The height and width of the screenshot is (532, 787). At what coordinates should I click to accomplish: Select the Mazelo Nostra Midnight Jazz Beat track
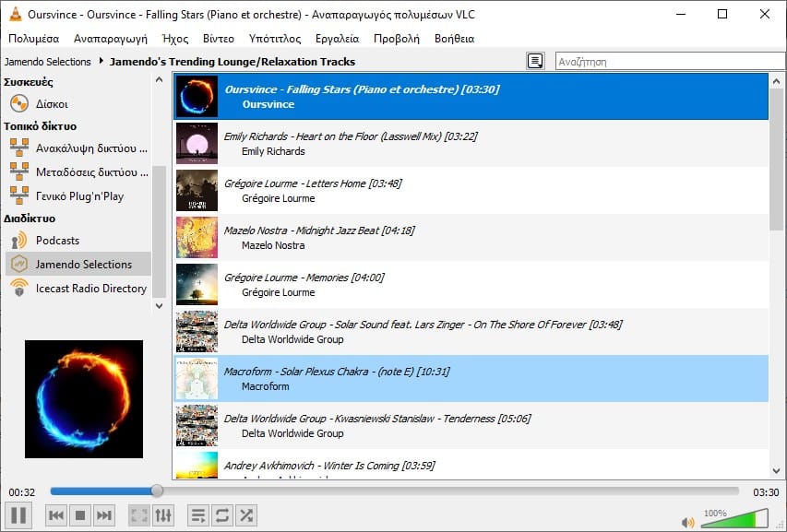[x=369, y=237]
